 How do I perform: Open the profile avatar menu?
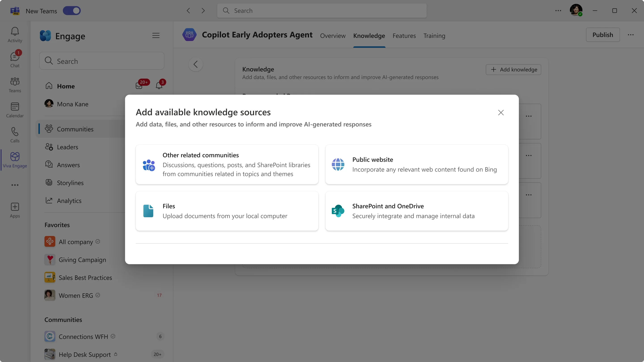pyautogui.click(x=576, y=10)
